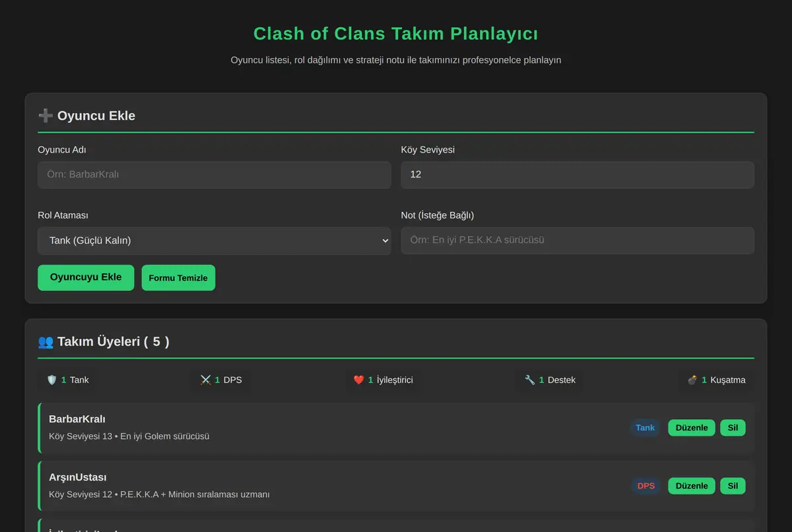Click the text 'Köy Seviyesi 13 • En iyi Golem sürücüsü'

point(129,436)
